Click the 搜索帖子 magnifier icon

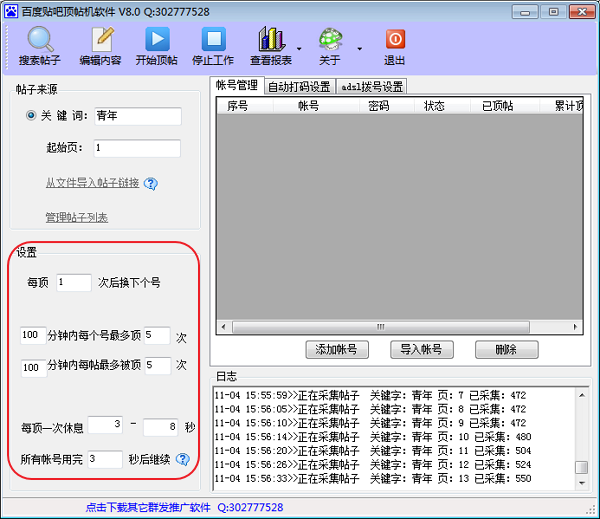[40, 39]
